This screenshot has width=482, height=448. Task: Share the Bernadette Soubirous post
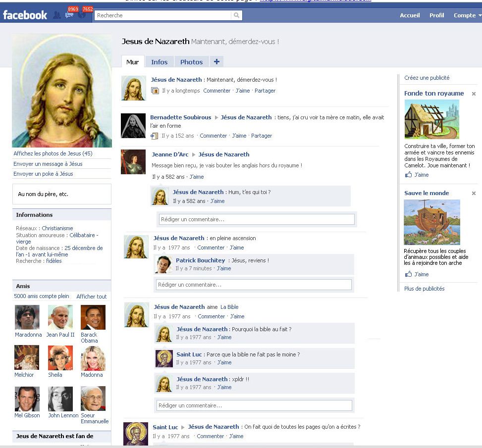coord(262,136)
